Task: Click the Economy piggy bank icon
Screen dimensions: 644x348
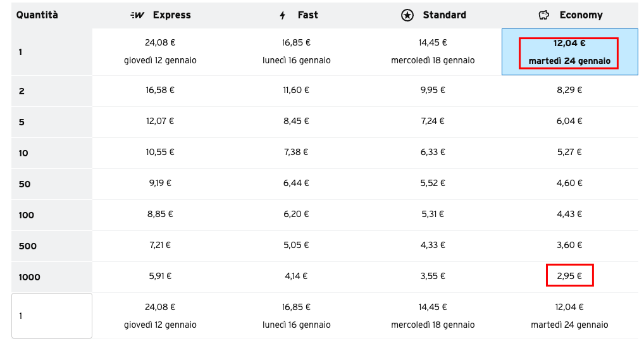Action: pos(544,15)
